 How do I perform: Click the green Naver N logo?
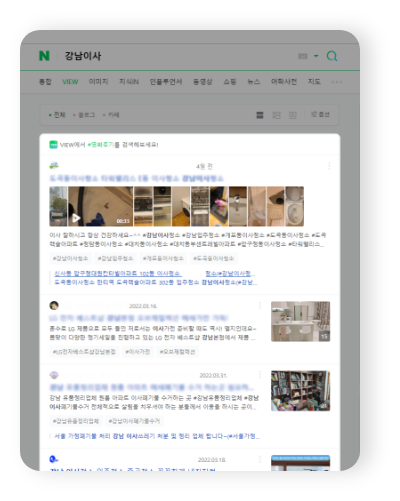(x=44, y=56)
